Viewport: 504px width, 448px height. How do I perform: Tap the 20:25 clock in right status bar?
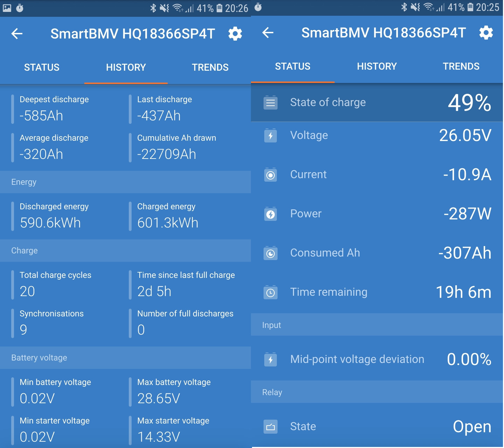488,7
